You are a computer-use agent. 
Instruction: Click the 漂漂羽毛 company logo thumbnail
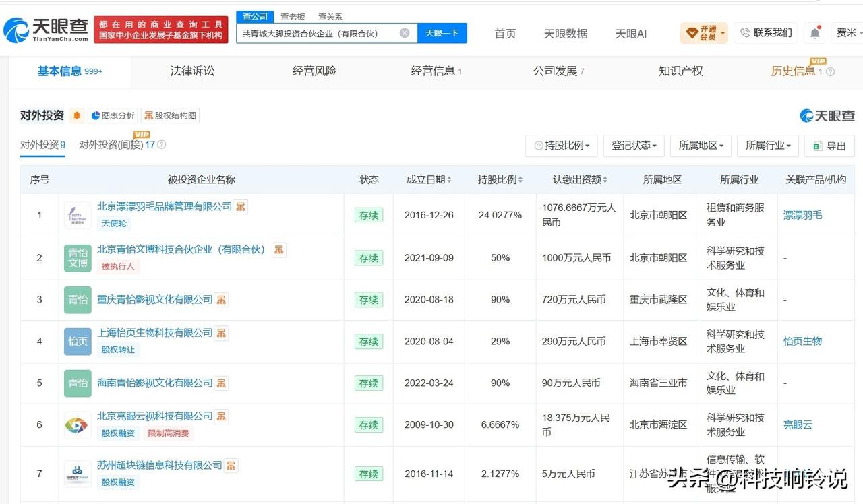click(78, 215)
